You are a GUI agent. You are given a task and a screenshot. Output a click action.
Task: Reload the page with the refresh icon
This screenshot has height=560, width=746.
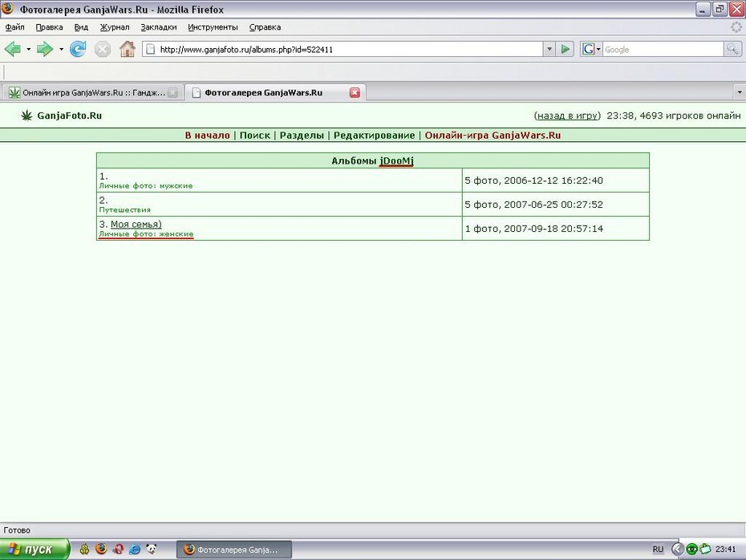pos(78,49)
